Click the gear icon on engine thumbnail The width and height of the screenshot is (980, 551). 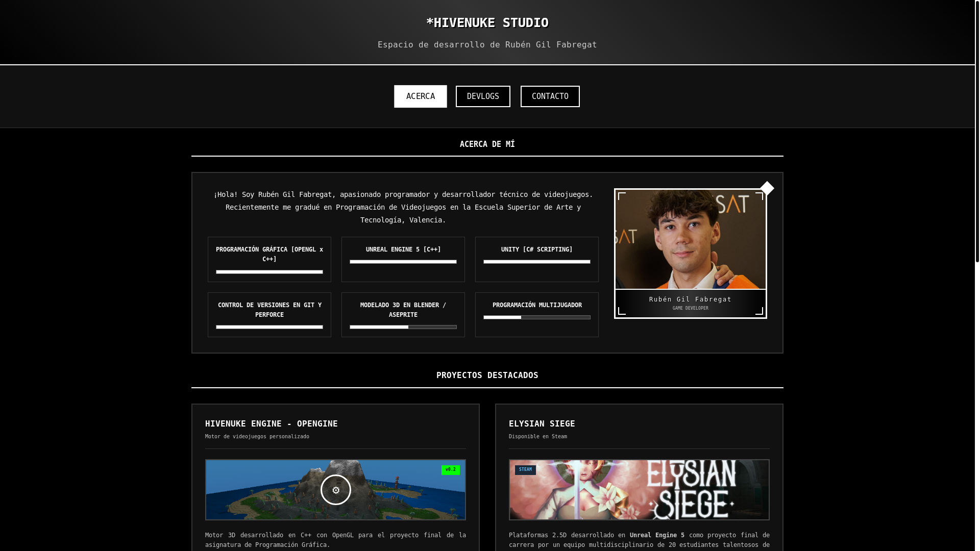(x=336, y=490)
